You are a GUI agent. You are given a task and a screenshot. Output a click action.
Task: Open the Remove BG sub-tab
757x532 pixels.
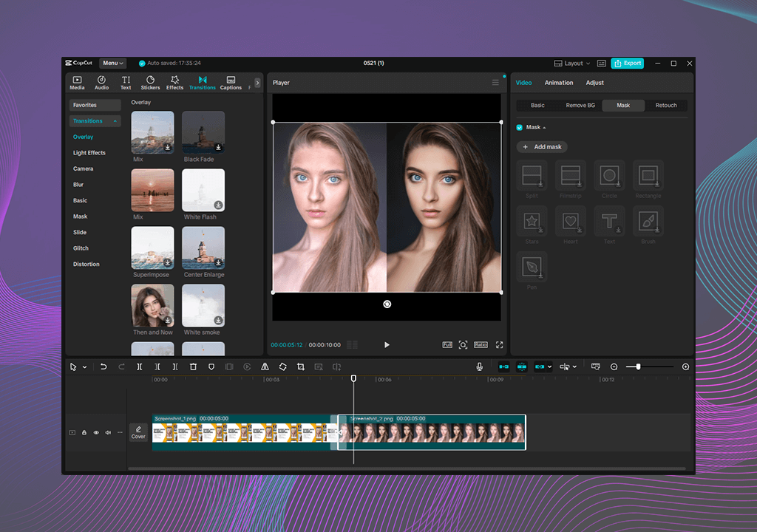tap(580, 105)
